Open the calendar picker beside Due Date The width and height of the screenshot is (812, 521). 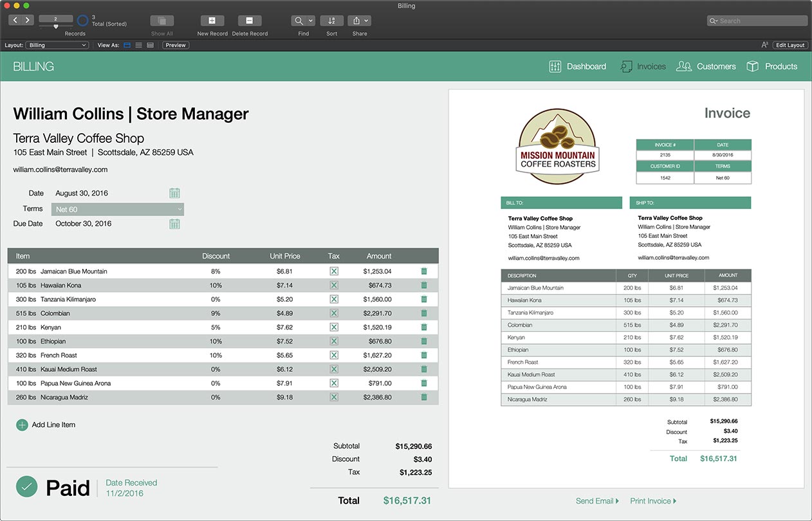pos(174,224)
